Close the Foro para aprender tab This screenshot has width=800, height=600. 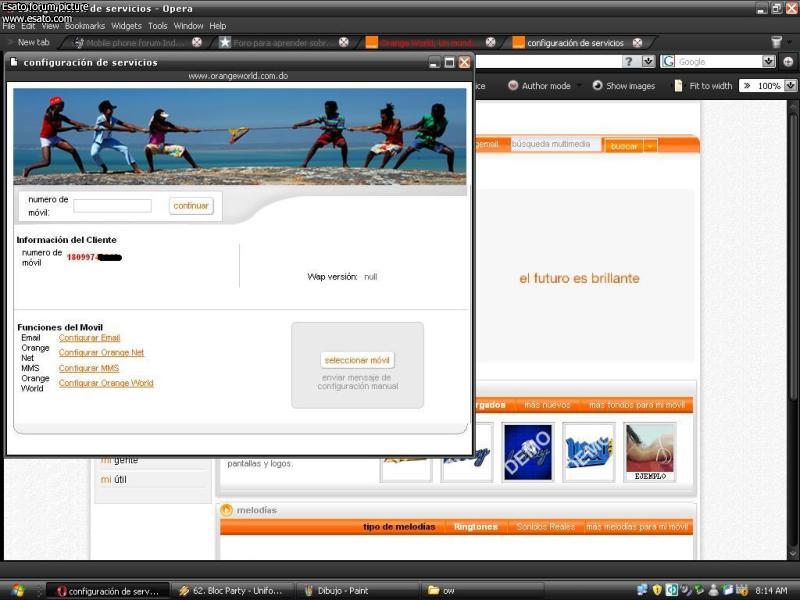[x=344, y=42]
